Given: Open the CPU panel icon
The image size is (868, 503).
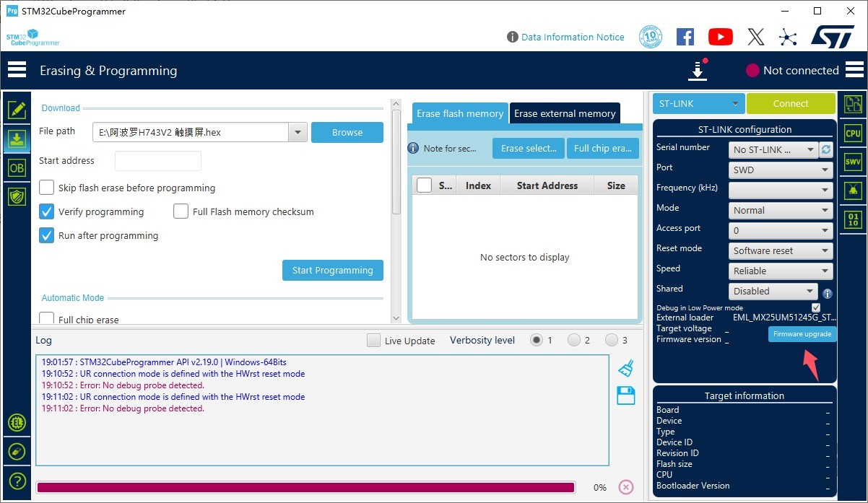Looking at the screenshot, I should (x=853, y=134).
